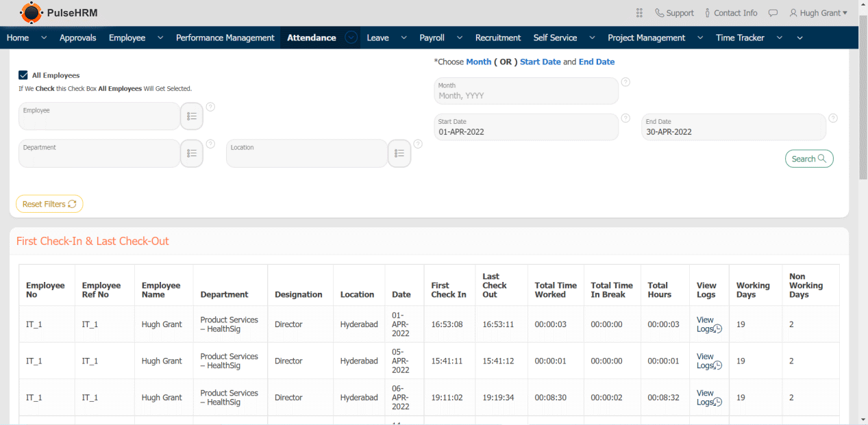Expand the Attendance menu chevron
The image size is (868, 425).
pyautogui.click(x=351, y=38)
